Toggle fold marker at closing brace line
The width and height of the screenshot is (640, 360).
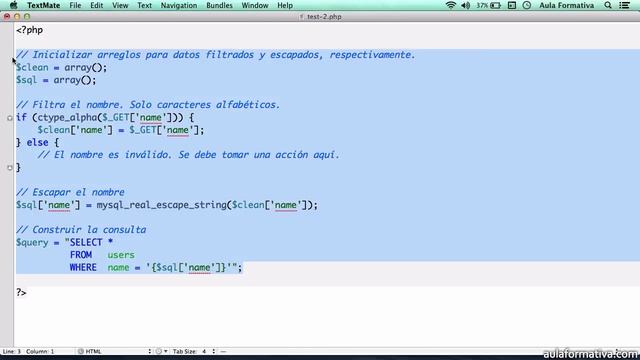coord(10,168)
